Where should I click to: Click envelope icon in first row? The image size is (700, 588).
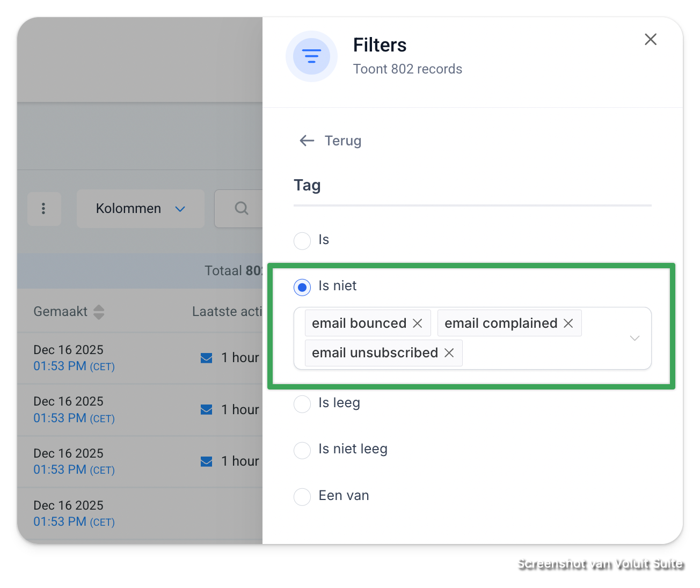206,358
